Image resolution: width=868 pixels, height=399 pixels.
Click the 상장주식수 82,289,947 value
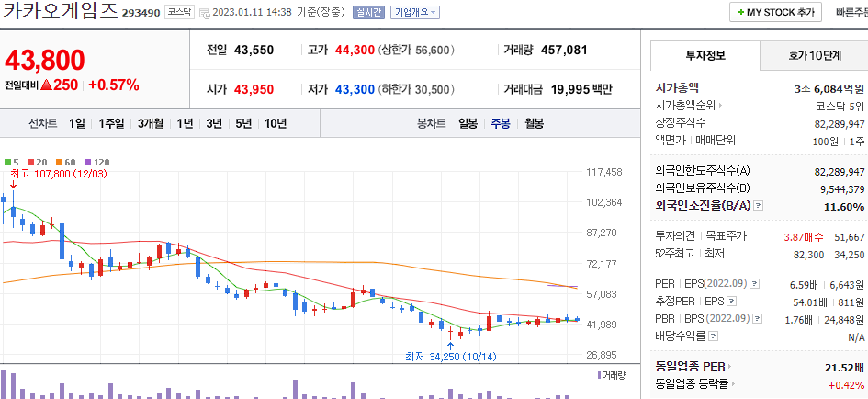840,123
